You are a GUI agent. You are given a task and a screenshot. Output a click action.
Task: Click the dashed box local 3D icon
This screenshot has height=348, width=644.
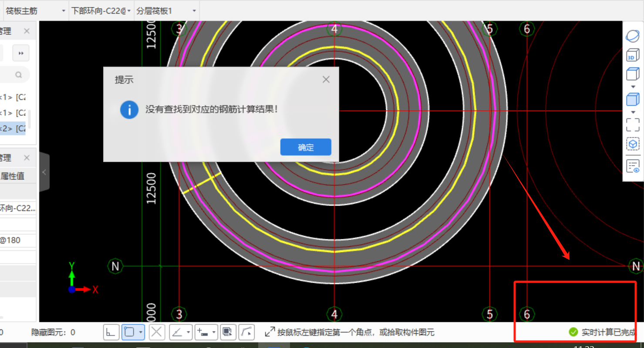coord(633,144)
